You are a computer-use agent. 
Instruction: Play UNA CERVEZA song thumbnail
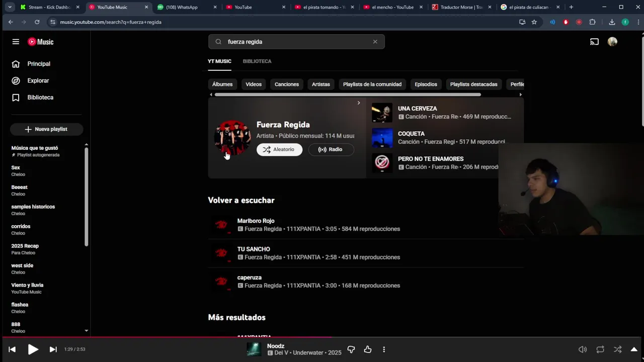click(x=382, y=113)
